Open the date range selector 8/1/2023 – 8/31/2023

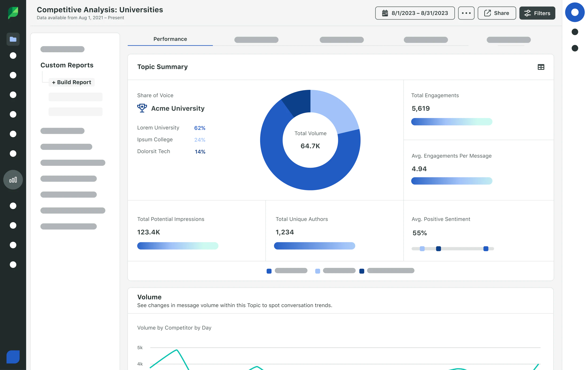point(415,13)
